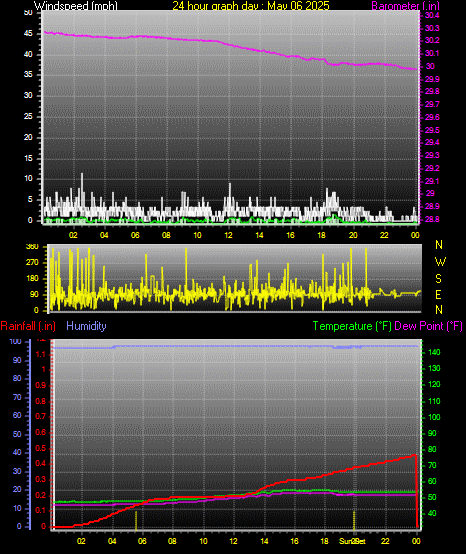Click the 'Rainfall (.in)' legend label
Screen dimensions: 466x554
click(x=28, y=326)
